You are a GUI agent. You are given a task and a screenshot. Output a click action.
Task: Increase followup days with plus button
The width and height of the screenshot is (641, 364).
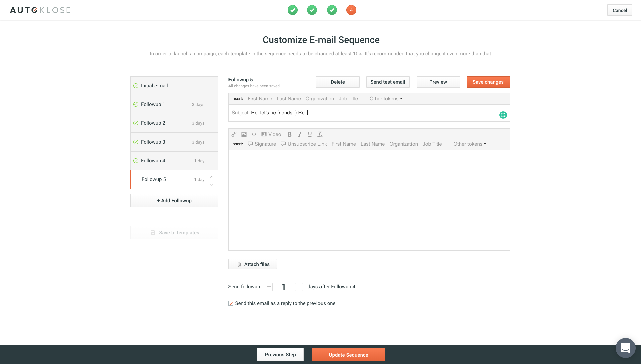[299, 287]
